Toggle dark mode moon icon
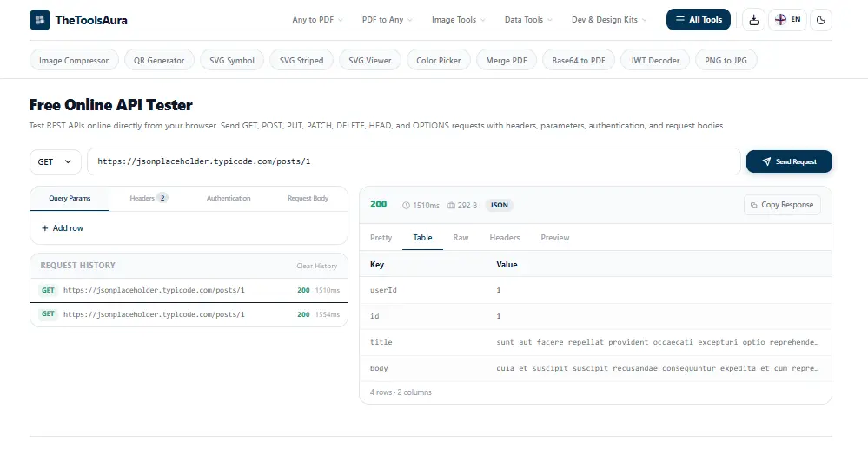 [x=821, y=20]
